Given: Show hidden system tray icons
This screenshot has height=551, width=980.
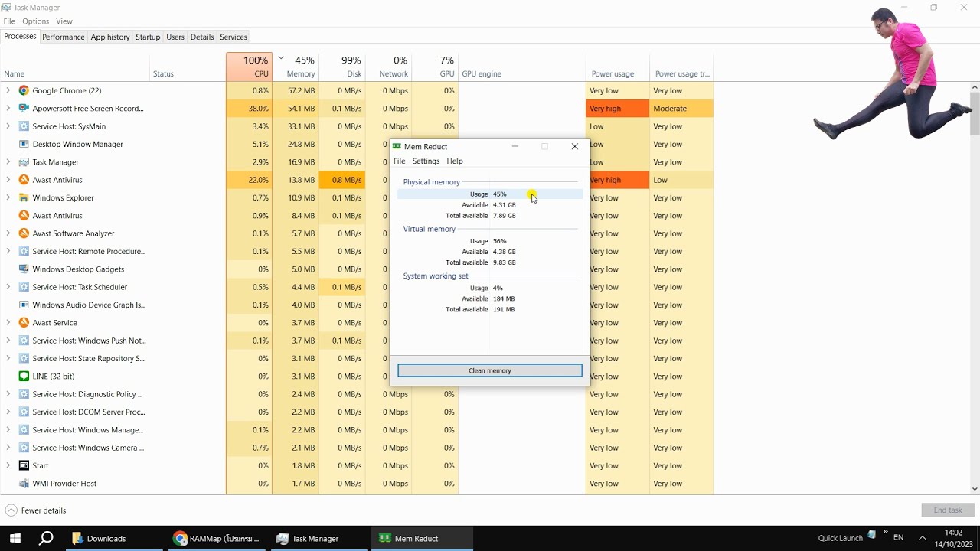Looking at the screenshot, I should tap(923, 538).
